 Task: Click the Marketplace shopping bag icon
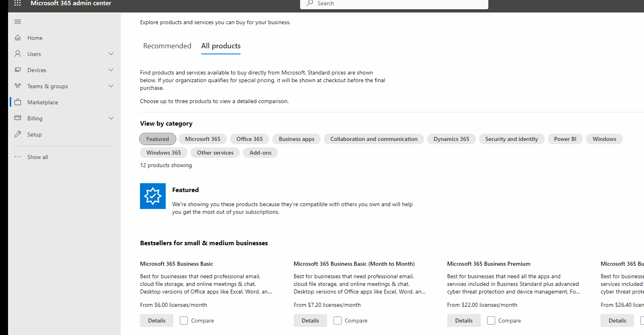18,102
